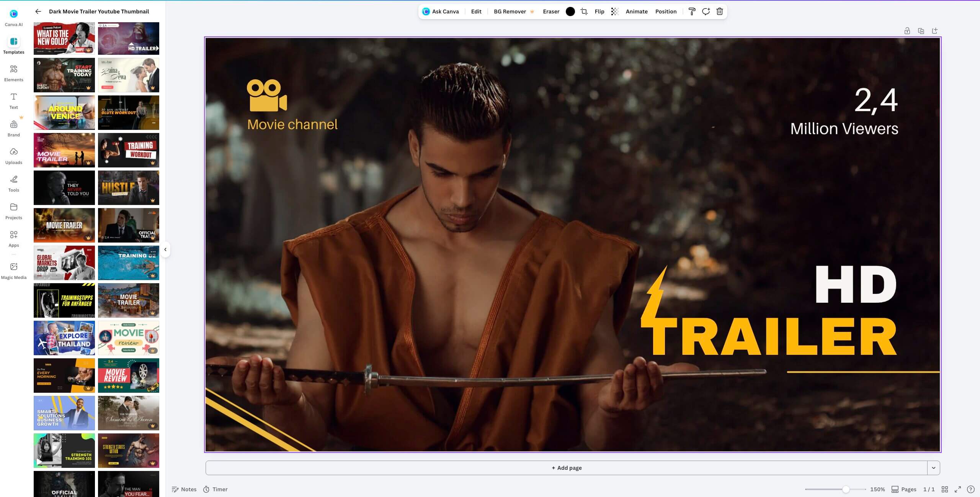Duplicate the page icon

click(921, 31)
